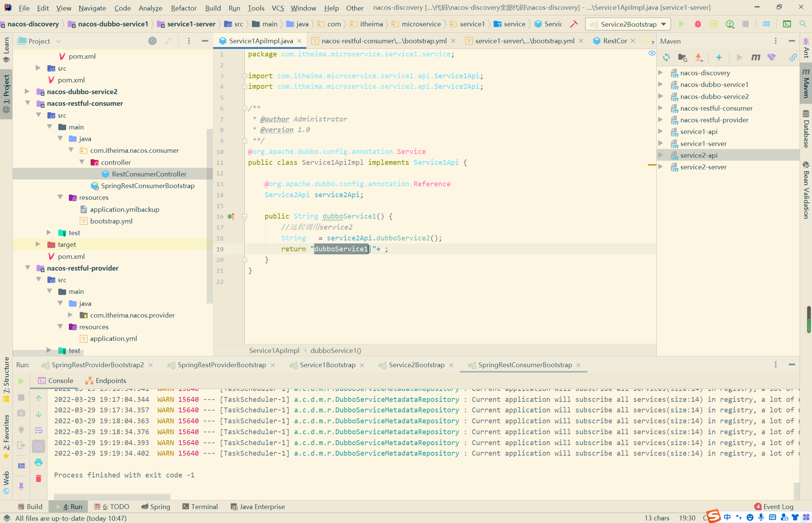This screenshot has width=812, height=523.
Task: Expand the nacos-dubbo-service2 module folder
Action: 27,91
